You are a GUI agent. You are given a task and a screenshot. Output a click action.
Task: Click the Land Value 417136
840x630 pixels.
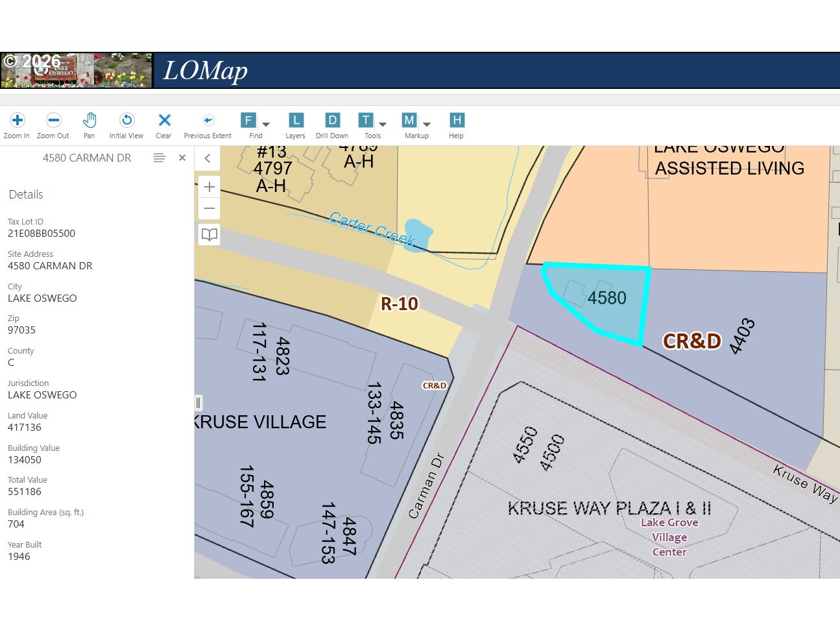pyautogui.click(x=25, y=428)
